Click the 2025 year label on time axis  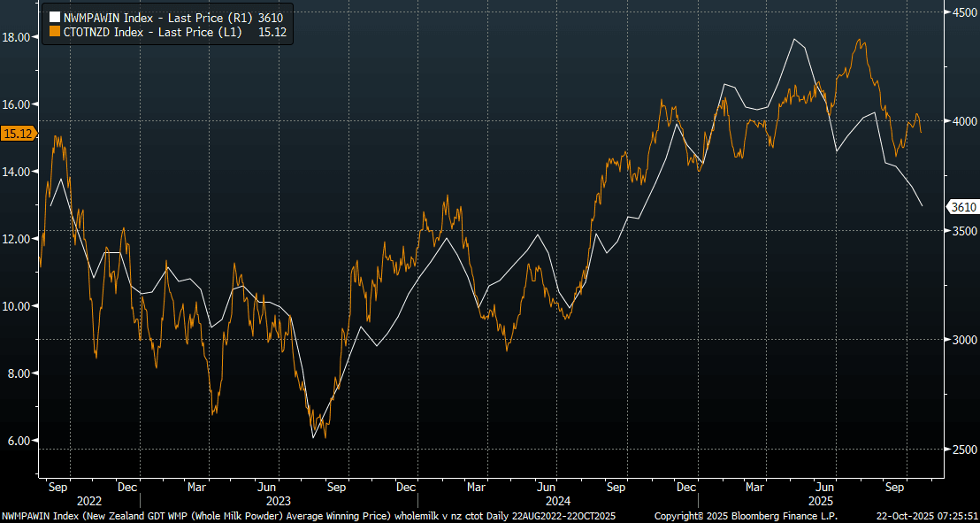click(823, 500)
